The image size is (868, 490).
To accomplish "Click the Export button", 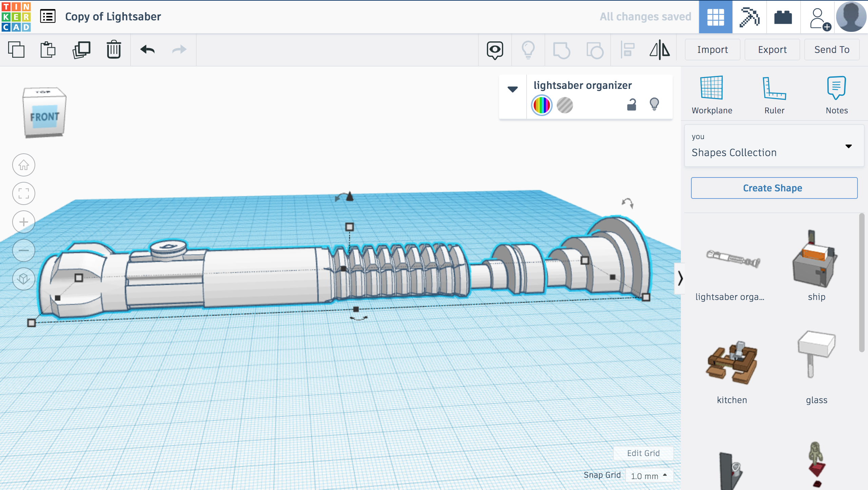I will pyautogui.click(x=772, y=50).
